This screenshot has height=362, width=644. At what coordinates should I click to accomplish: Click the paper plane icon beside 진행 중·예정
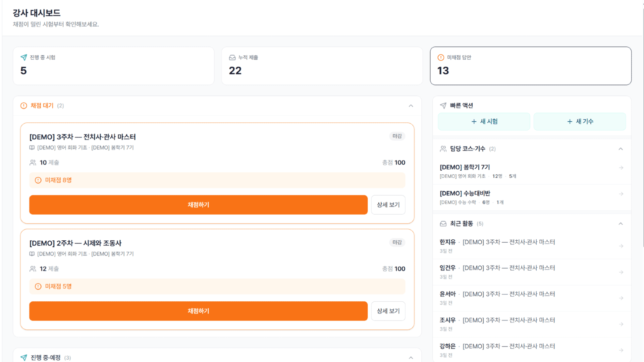(24, 357)
